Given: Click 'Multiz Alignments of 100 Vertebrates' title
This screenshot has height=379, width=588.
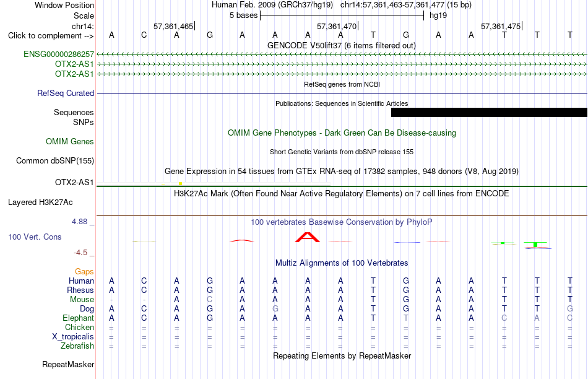Looking at the screenshot, I should pos(342,263).
